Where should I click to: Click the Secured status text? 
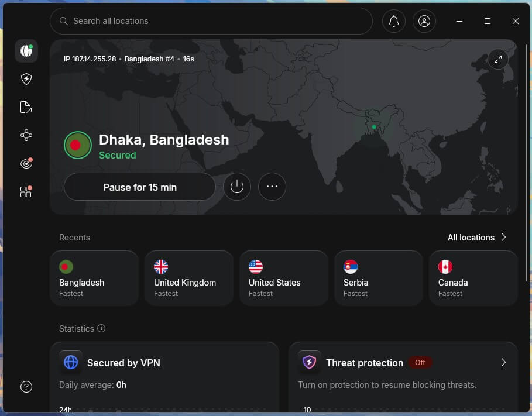coord(118,156)
